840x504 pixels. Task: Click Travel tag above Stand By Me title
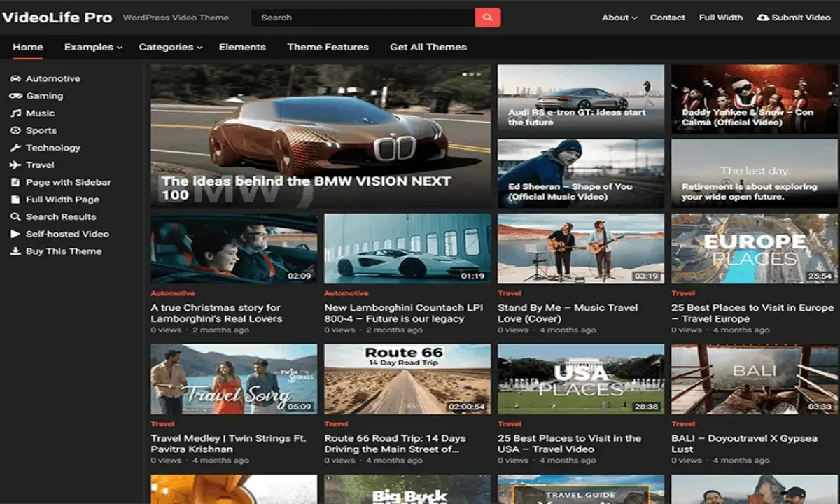510,293
